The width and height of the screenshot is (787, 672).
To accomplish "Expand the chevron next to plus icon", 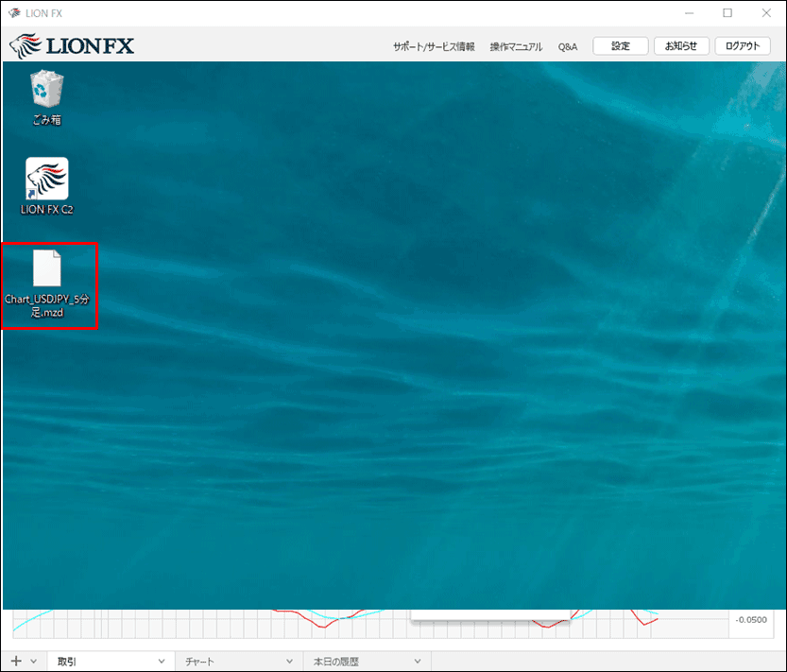I will [x=34, y=661].
